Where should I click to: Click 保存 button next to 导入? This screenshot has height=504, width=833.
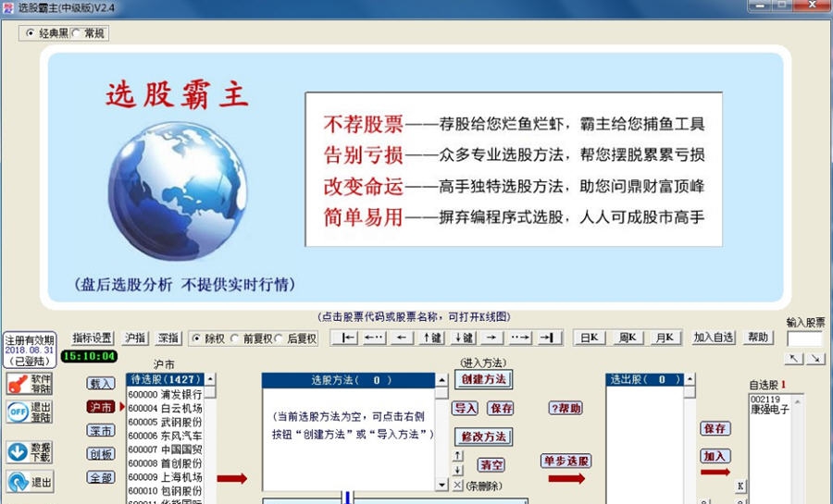coord(501,409)
